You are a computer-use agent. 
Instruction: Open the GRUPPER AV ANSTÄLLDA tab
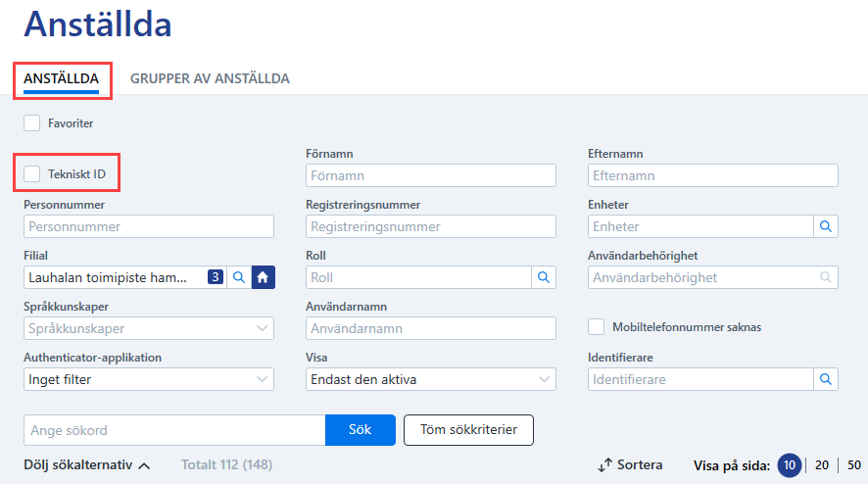pos(210,78)
